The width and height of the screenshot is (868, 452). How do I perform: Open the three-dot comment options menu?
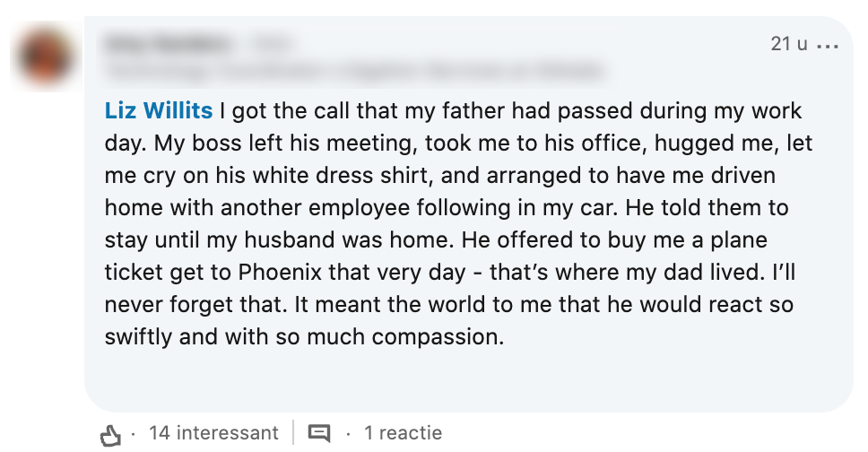click(826, 45)
